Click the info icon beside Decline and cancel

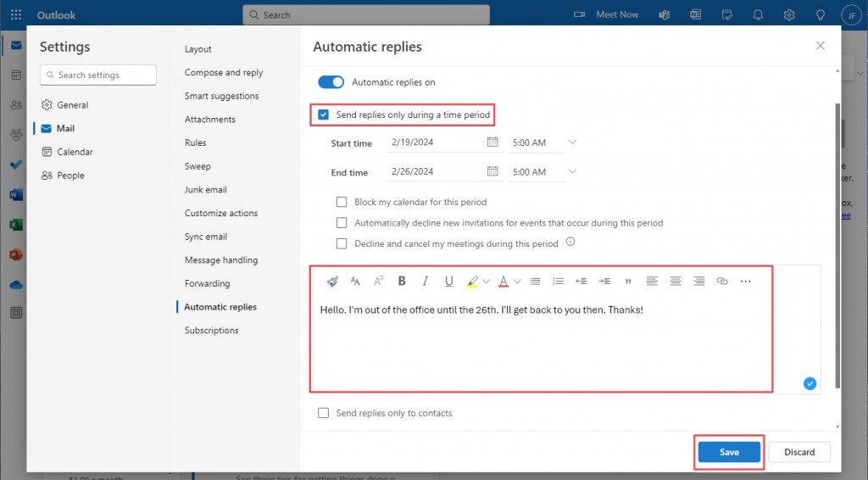570,242
